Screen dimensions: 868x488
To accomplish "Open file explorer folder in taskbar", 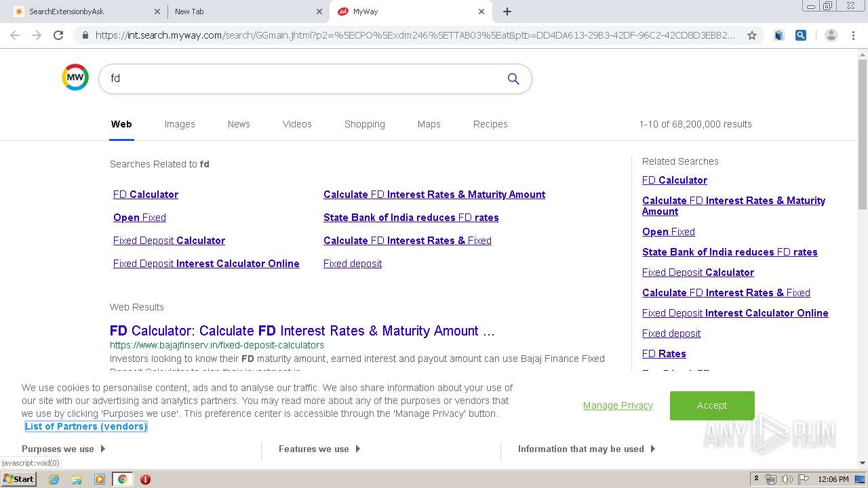I will click(77, 479).
